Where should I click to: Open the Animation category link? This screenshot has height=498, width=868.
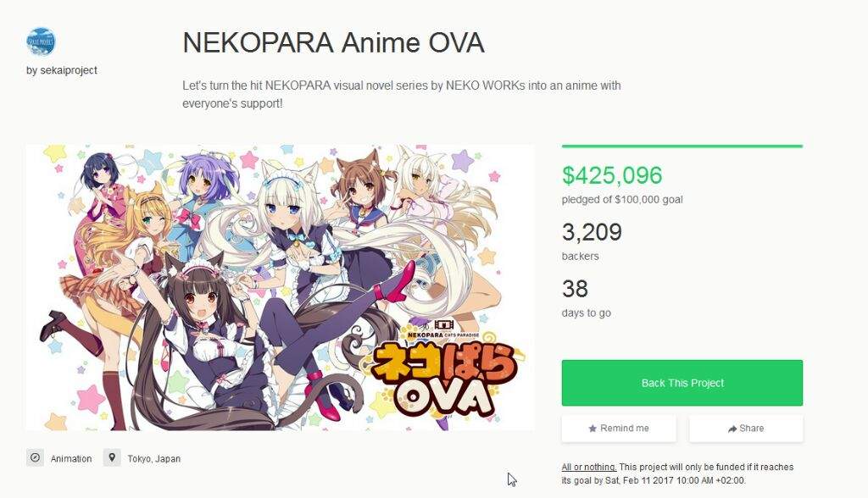[71, 459]
